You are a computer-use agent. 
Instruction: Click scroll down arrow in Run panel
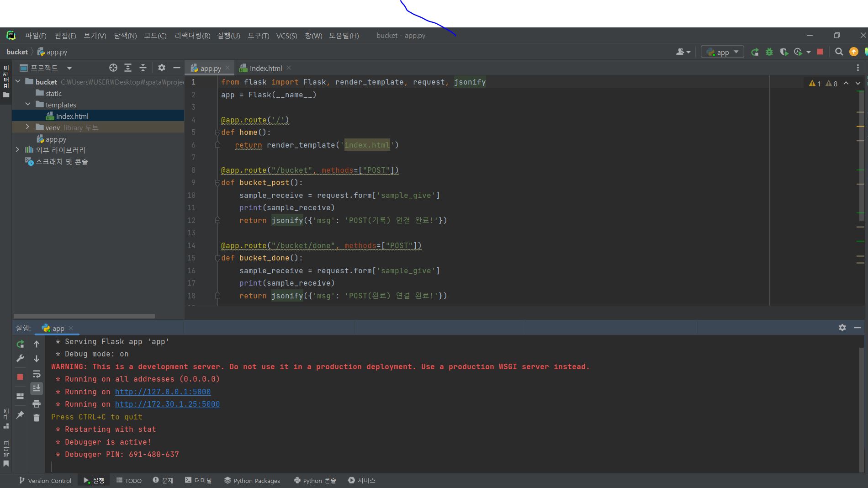pos(37,359)
